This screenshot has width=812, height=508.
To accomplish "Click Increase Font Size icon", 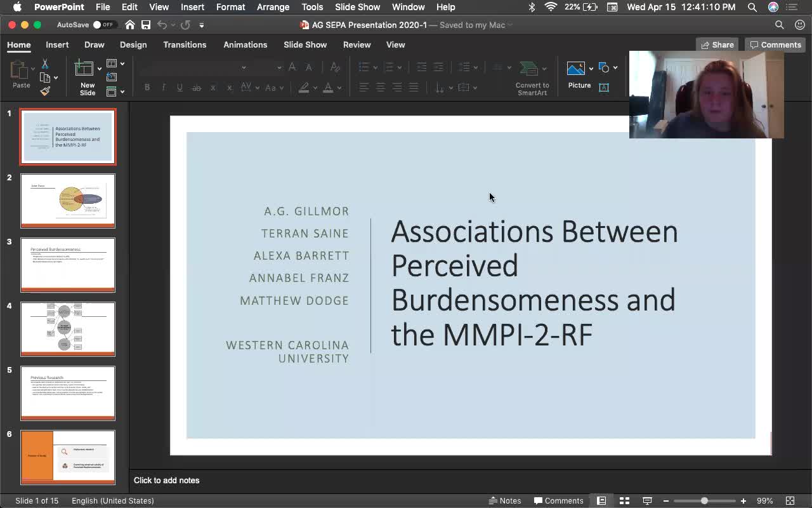I will [292, 67].
